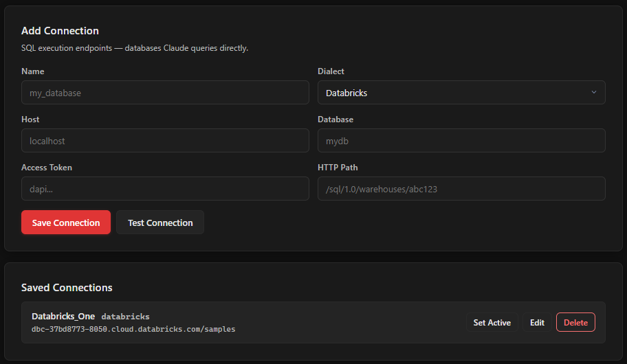Click the HTTP Path input field
The height and width of the screenshot is (364, 627).
tap(461, 189)
